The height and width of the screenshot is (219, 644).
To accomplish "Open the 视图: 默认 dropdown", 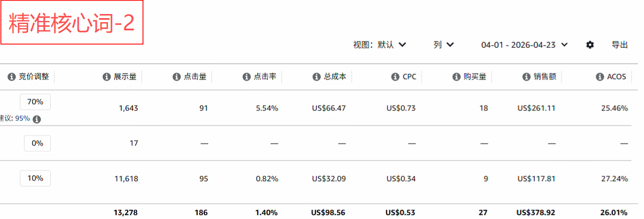I will click(380, 45).
